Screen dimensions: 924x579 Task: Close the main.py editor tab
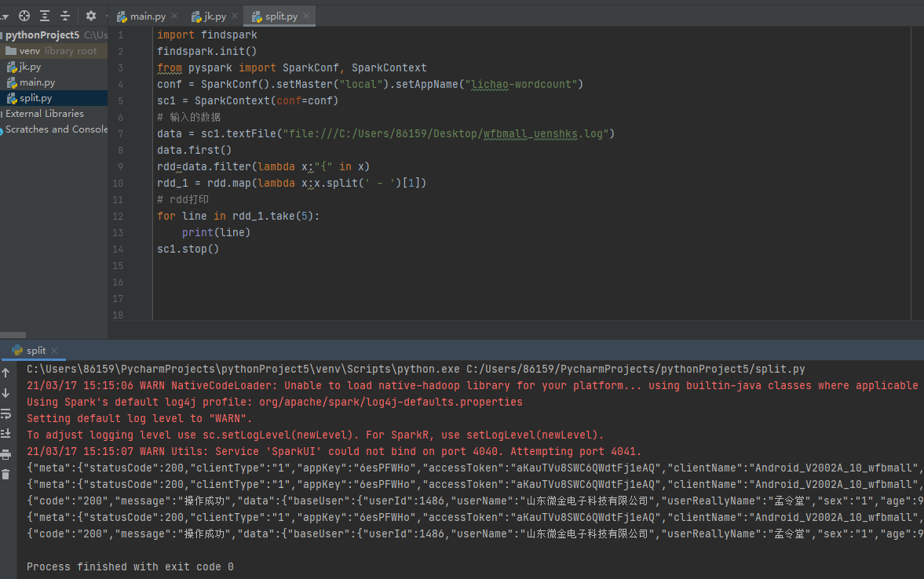pyautogui.click(x=174, y=16)
